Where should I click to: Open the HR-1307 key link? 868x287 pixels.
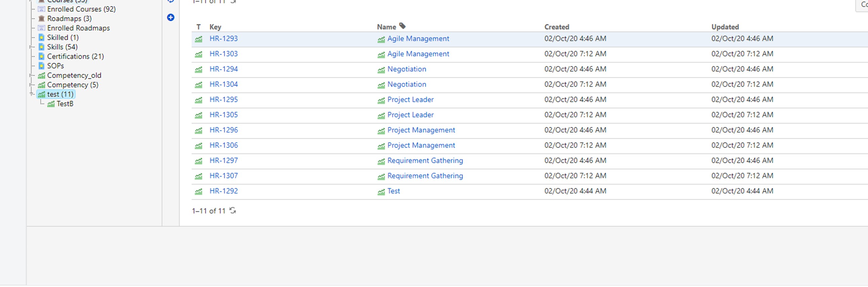(223, 176)
